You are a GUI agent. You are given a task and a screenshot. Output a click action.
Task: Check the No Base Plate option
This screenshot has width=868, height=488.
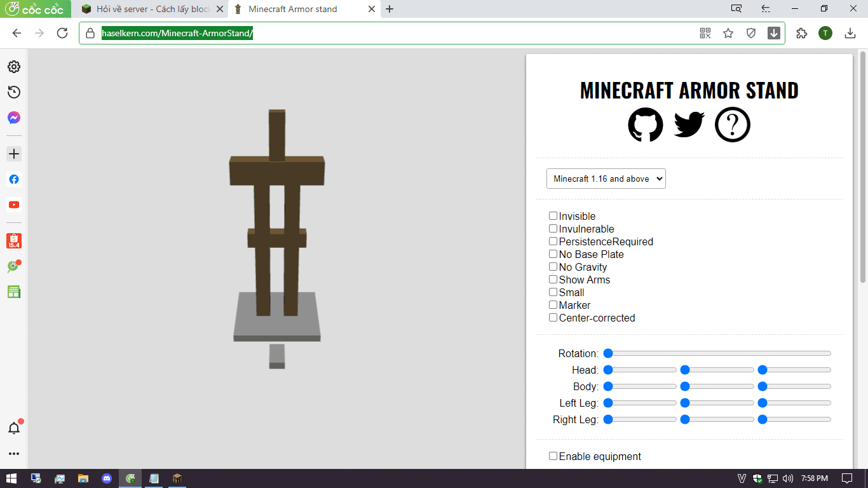point(553,254)
